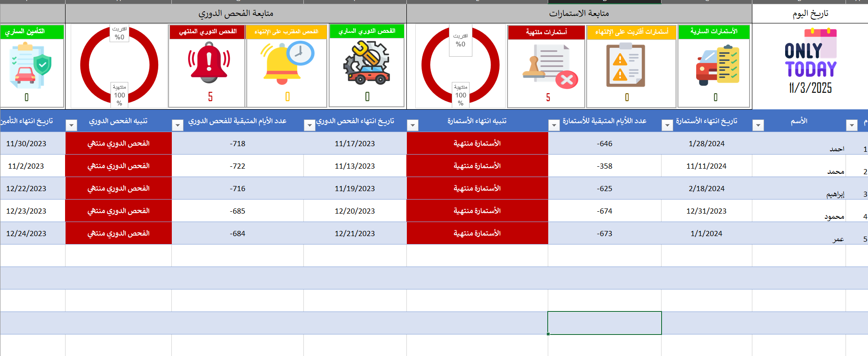Click the red alarm bell icon for expired inspections

[x=209, y=62]
